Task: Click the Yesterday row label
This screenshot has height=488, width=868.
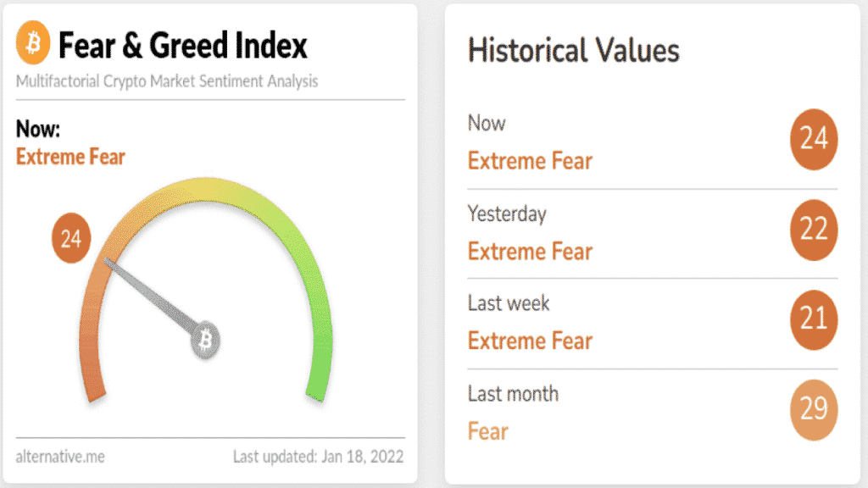Action: (507, 214)
